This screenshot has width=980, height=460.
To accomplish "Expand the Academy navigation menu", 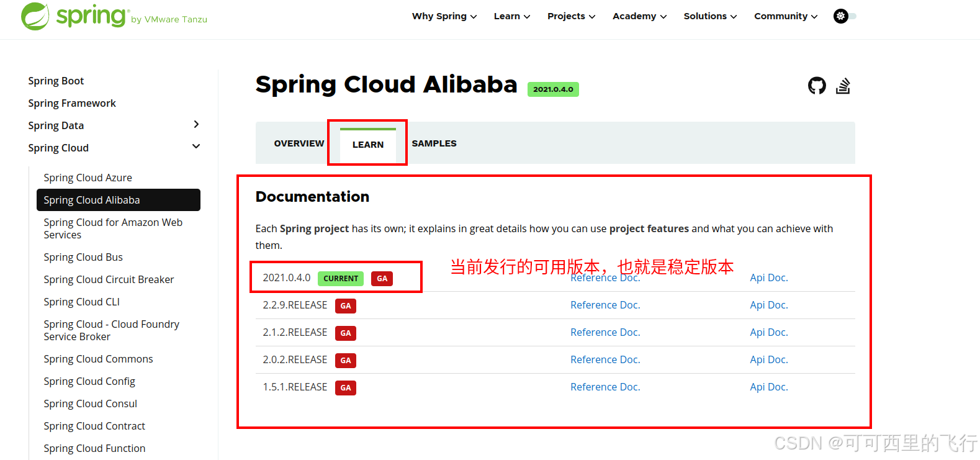I will [640, 16].
